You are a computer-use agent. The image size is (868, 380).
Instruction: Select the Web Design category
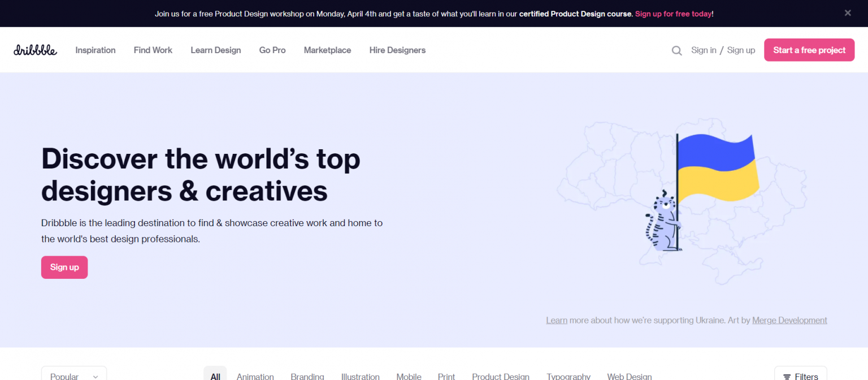pos(629,375)
